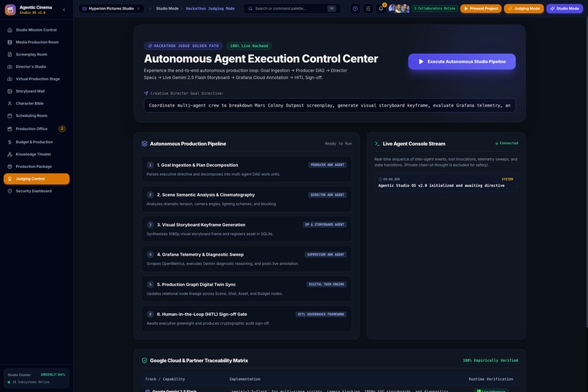Click the Ready to Run pipeline status

point(339,144)
